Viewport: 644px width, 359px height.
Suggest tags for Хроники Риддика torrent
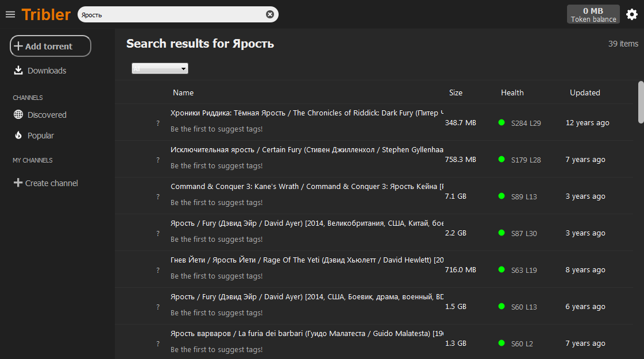[217, 129]
